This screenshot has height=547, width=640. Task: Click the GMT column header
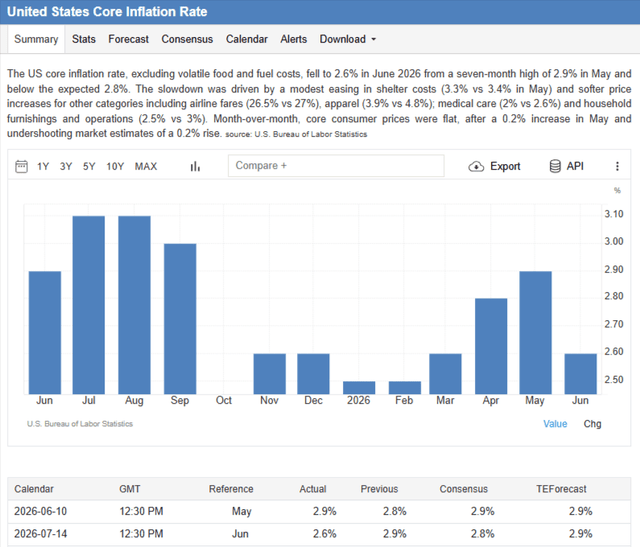pyautogui.click(x=130, y=489)
